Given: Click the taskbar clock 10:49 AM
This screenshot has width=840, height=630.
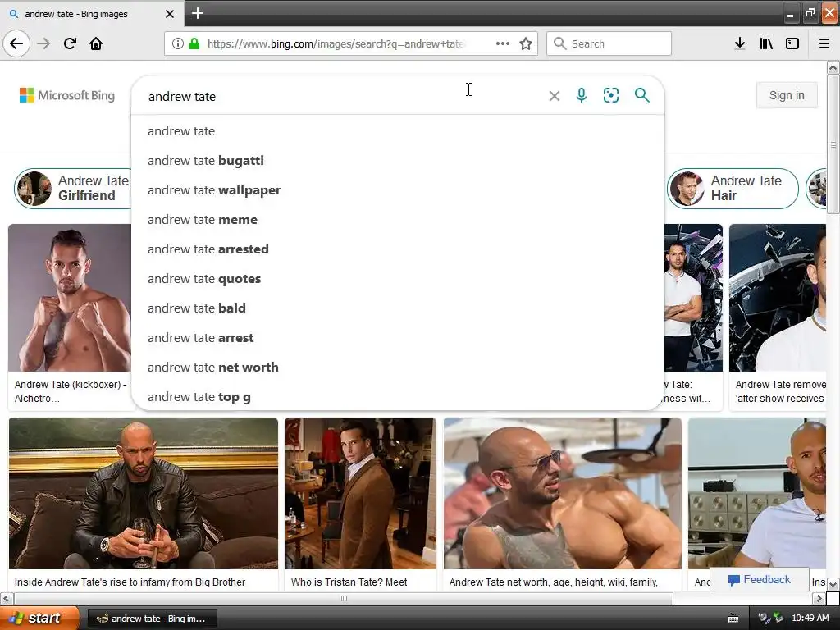Looking at the screenshot, I should (810, 618).
